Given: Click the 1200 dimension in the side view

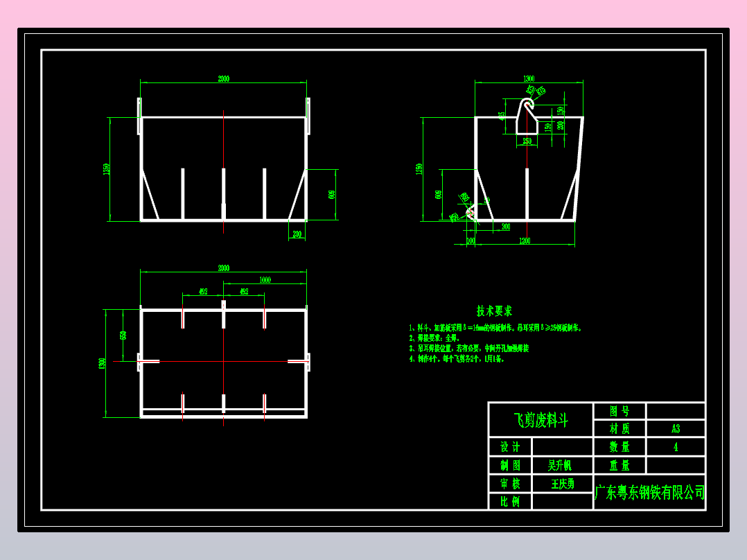Looking at the screenshot, I should (x=525, y=240).
